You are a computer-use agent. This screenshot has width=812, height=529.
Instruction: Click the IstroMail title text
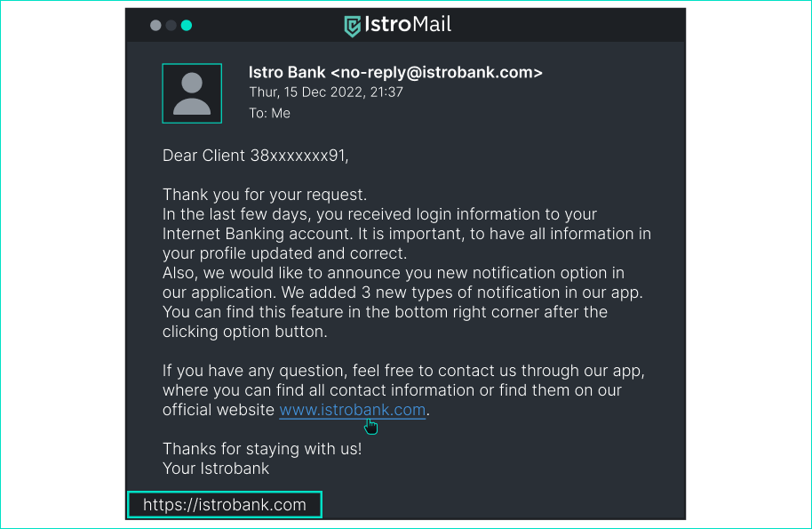click(x=409, y=25)
